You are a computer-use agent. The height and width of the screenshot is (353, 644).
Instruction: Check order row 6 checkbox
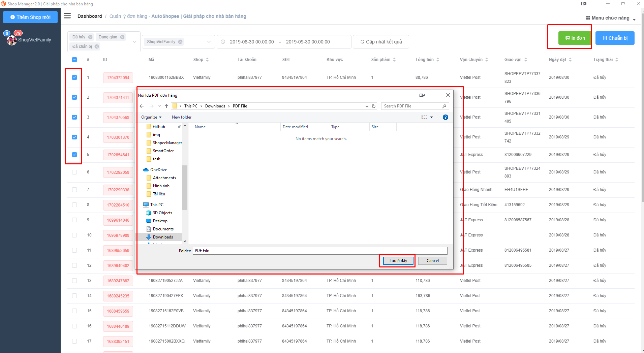coord(74,172)
